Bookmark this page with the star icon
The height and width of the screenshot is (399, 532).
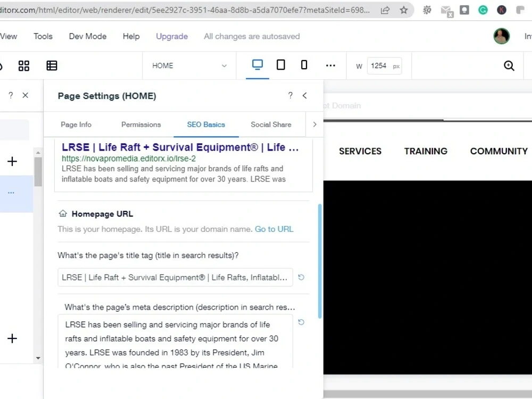point(403,10)
